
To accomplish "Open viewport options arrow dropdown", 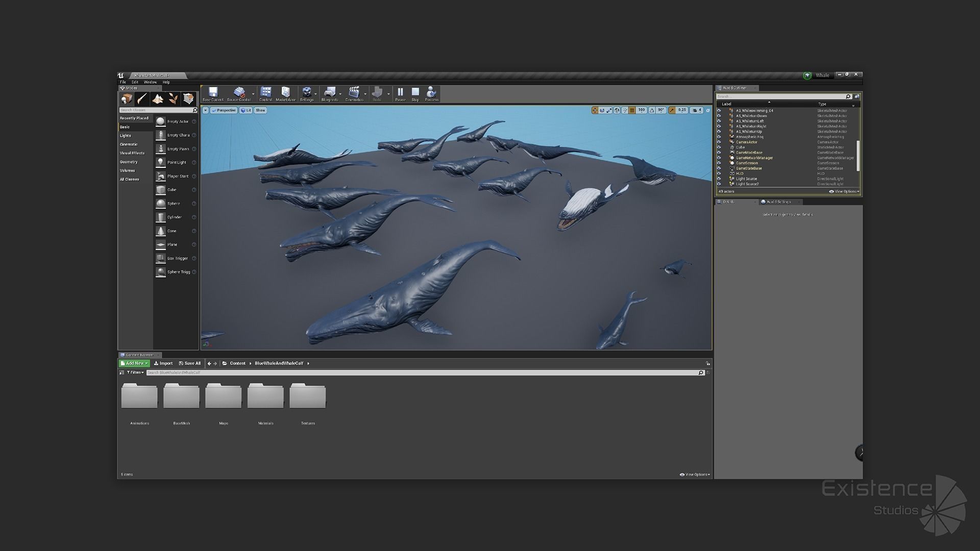I will click(x=205, y=110).
